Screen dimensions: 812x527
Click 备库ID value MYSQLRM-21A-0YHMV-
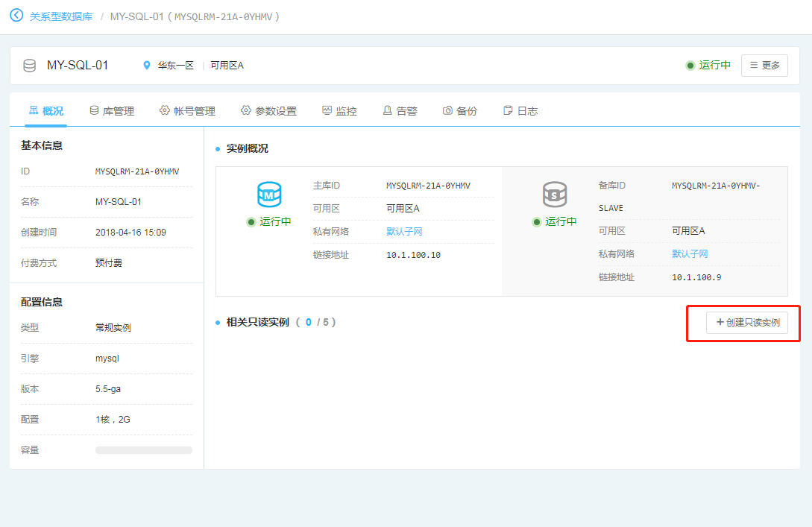click(716, 186)
